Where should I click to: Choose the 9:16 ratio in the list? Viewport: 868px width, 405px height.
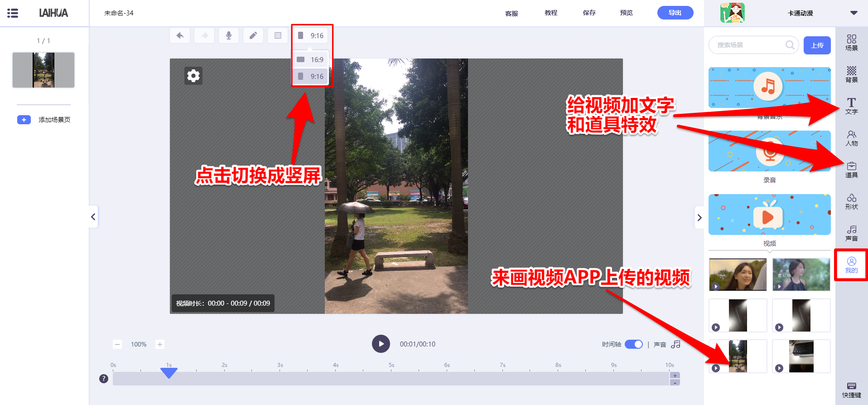[310, 76]
